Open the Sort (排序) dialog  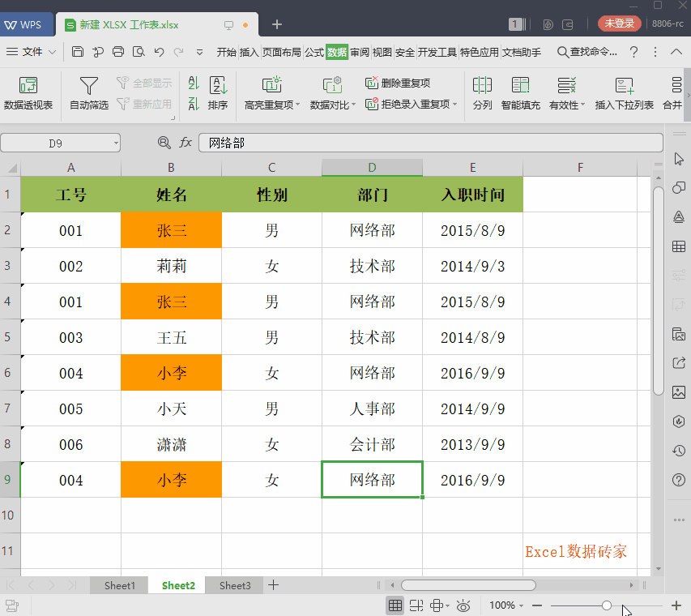pos(218,93)
